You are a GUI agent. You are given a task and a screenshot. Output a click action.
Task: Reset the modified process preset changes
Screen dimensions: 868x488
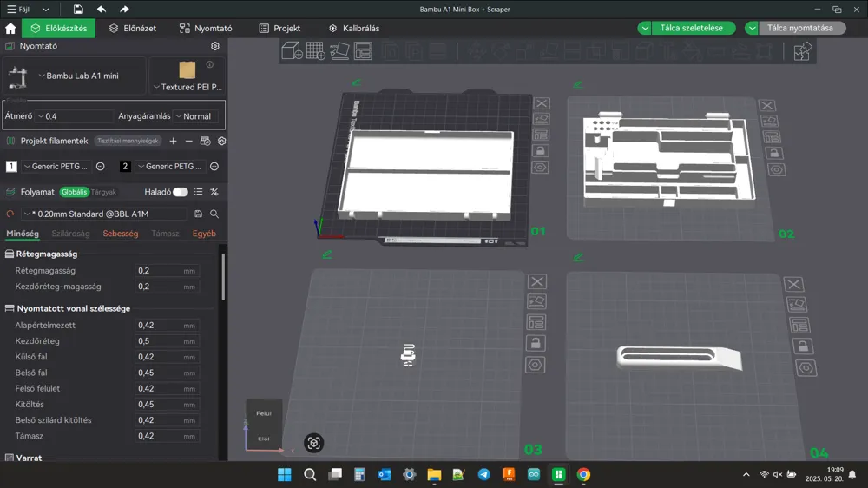(x=10, y=214)
